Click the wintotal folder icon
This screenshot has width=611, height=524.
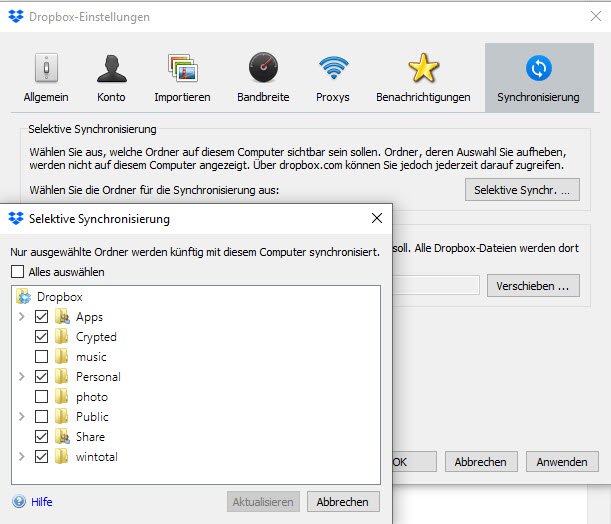pos(62,456)
